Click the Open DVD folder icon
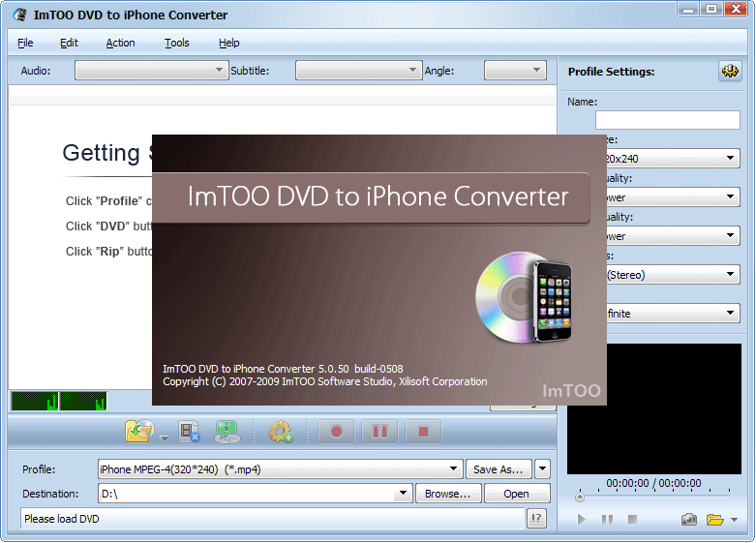This screenshot has height=543, width=756. tap(139, 431)
